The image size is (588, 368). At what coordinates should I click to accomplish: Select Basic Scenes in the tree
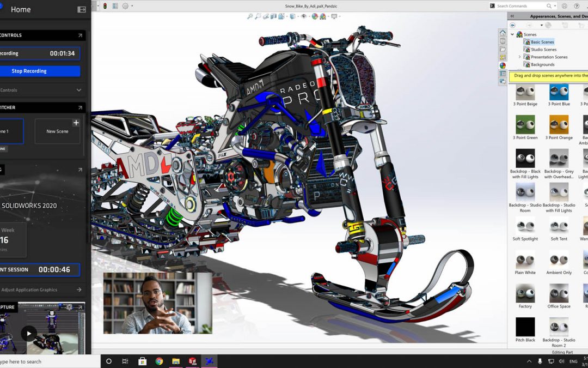[542, 41]
